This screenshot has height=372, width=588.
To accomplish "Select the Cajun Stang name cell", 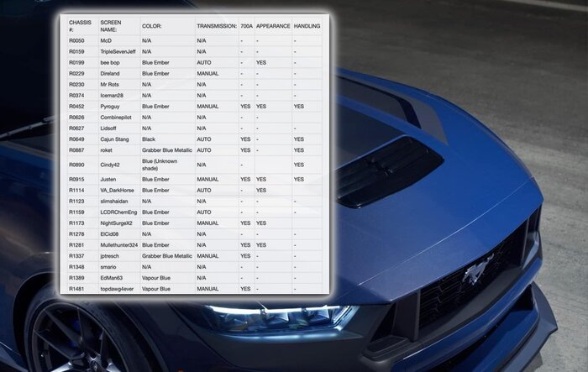I will (x=115, y=139).
